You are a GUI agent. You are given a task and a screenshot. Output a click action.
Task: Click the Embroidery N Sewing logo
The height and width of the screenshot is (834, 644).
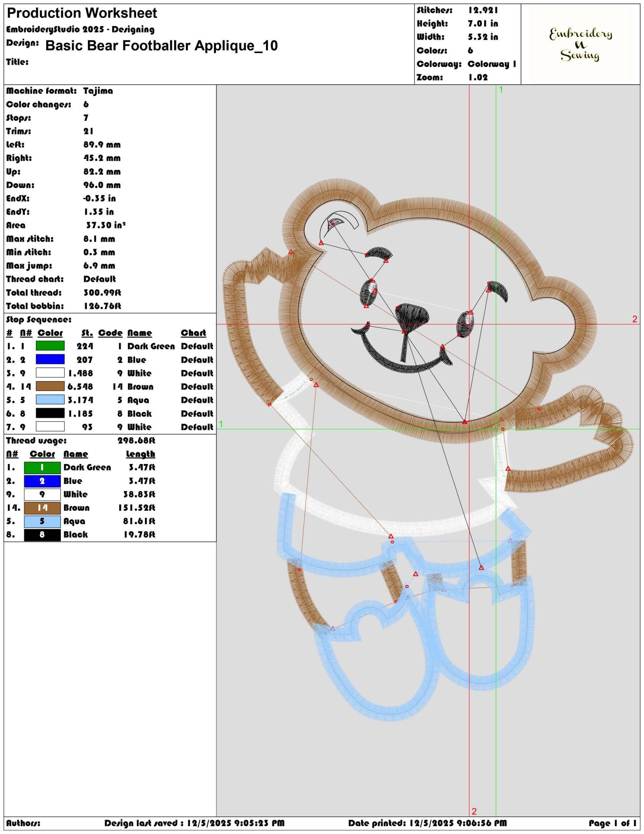580,44
